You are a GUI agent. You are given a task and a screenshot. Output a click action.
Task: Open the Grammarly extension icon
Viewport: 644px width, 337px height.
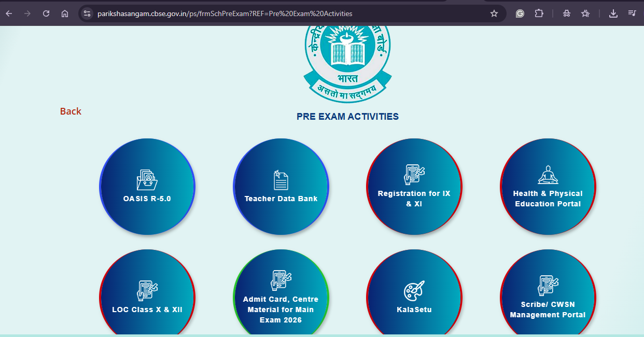[520, 13]
